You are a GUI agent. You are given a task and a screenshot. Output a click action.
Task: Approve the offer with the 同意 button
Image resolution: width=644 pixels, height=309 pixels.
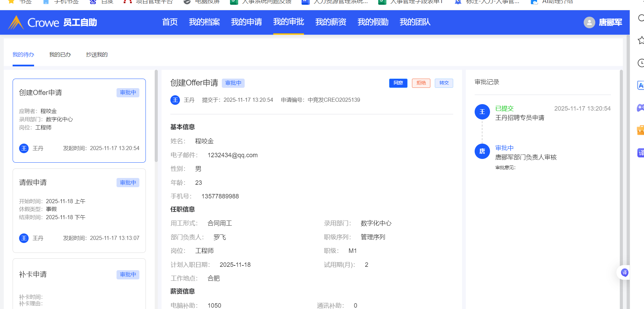(x=398, y=83)
